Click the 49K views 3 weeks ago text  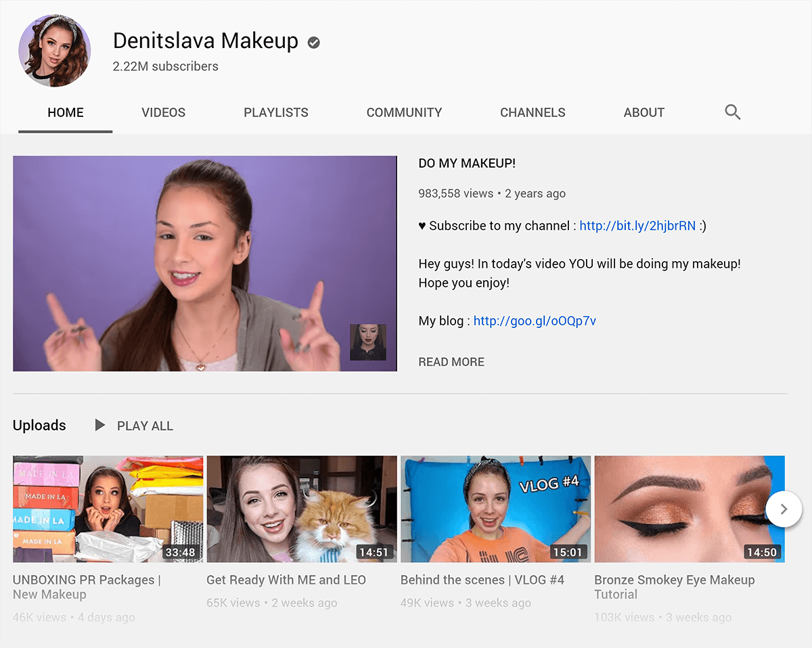click(x=466, y=603)
